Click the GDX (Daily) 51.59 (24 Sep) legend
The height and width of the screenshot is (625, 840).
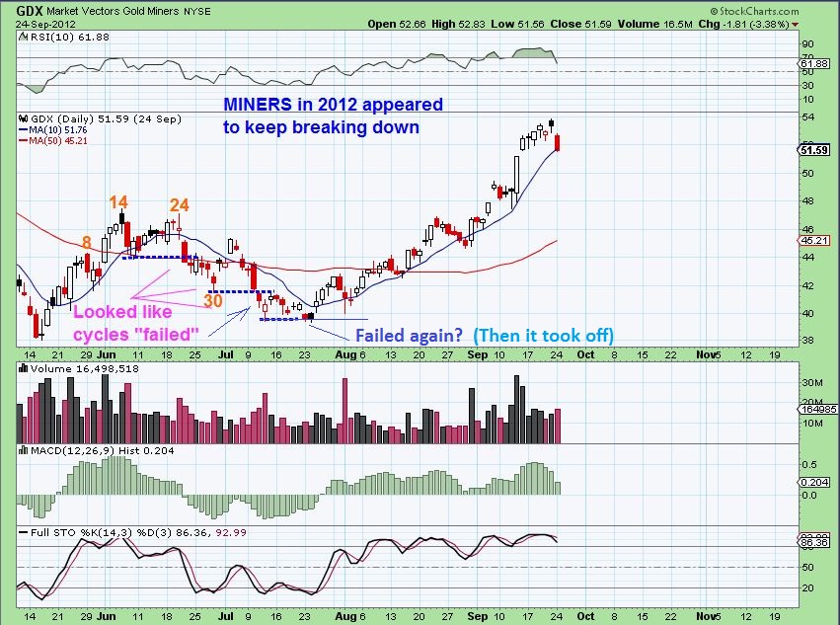(106, 119)
